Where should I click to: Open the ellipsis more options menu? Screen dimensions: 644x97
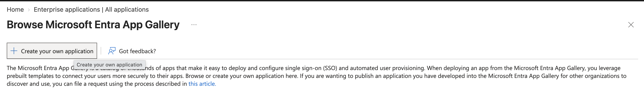click(194, 25)
